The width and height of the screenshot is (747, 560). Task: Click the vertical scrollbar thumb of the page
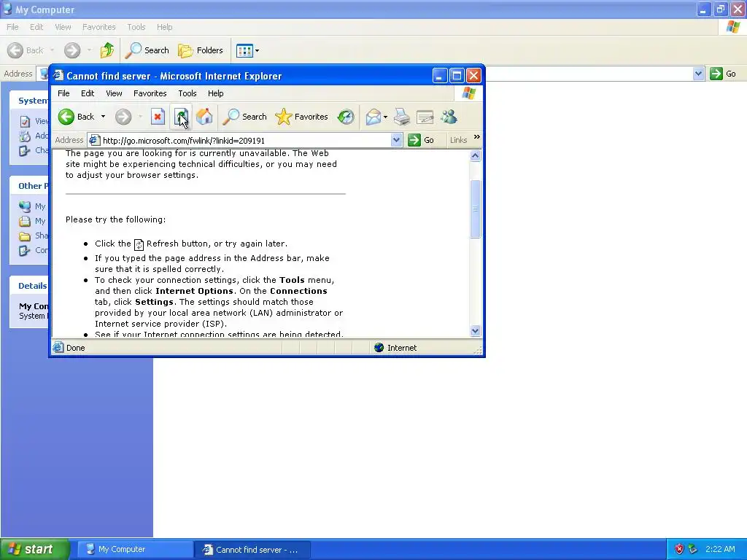476,209
